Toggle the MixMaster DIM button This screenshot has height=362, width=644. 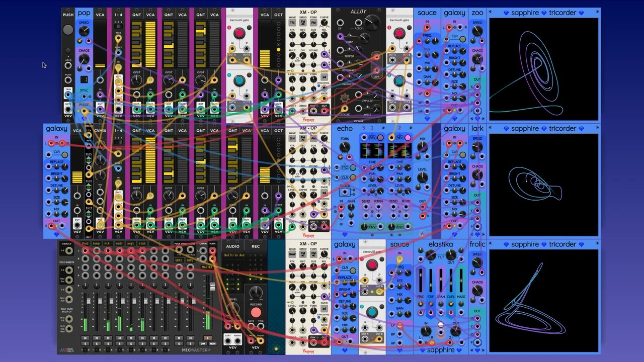pos(204,343)
